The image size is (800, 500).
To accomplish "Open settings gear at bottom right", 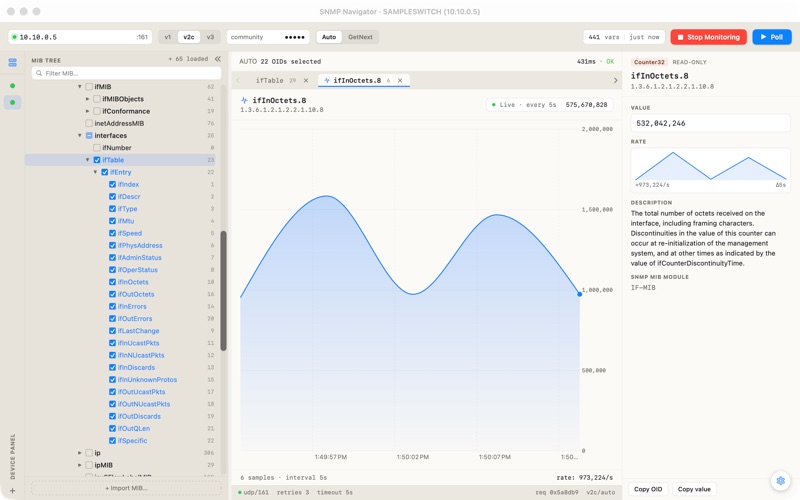I will [780, 480].
